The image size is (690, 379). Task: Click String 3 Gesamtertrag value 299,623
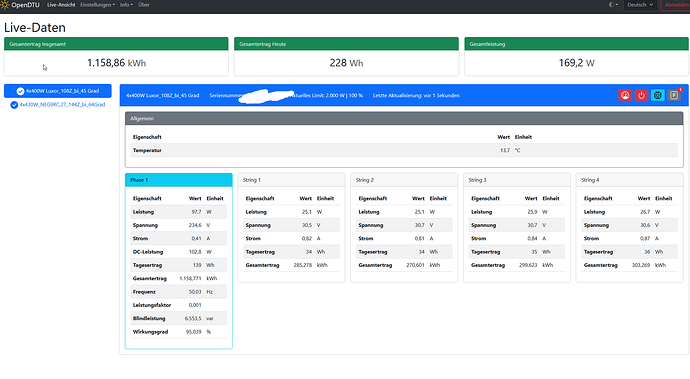pyautogui.click(x=528, y=265)
